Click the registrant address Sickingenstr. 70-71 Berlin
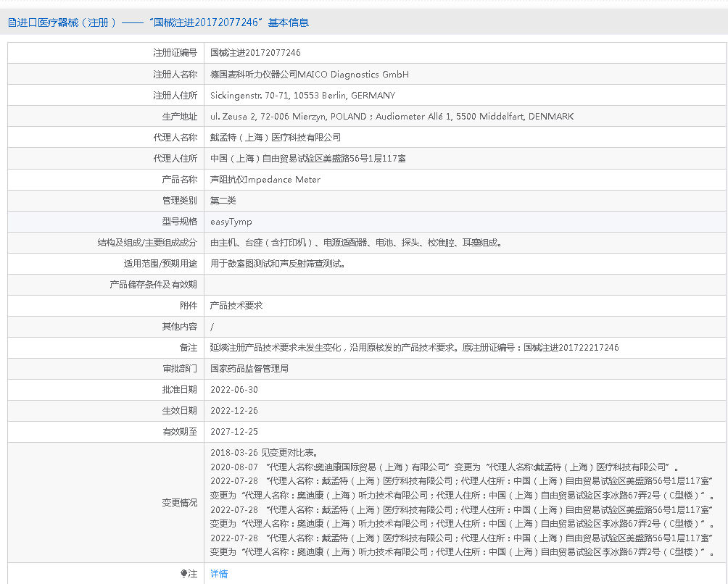This screenshot has height=584, width=728. tap(302, 95)
